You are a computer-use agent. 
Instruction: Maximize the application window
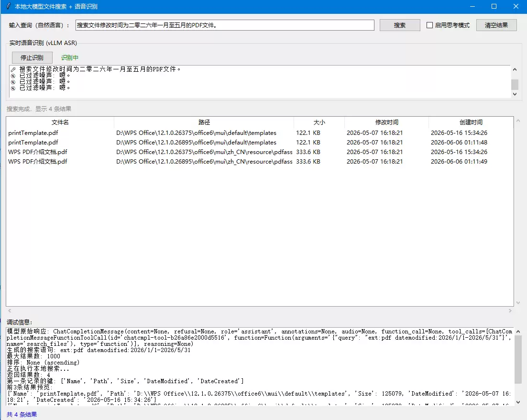click(494, 6)
